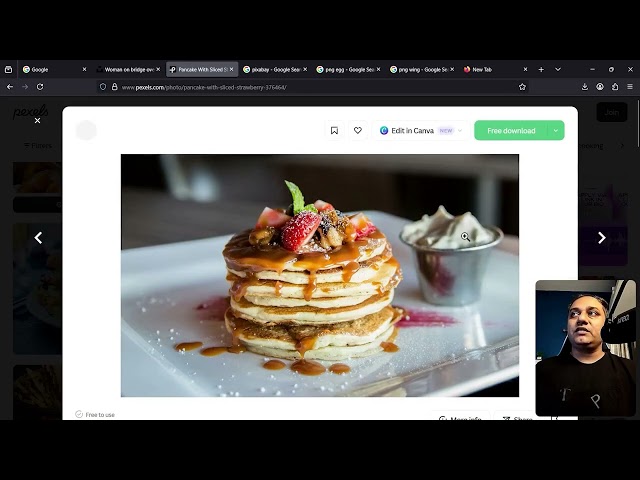Open the png wing Google Search tab
Image resolution: width=640 pixels, height=480 pixels.
[422, 70]
